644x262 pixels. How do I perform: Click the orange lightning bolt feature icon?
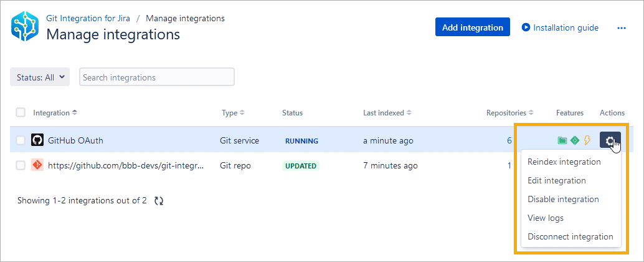click(587, 140)
